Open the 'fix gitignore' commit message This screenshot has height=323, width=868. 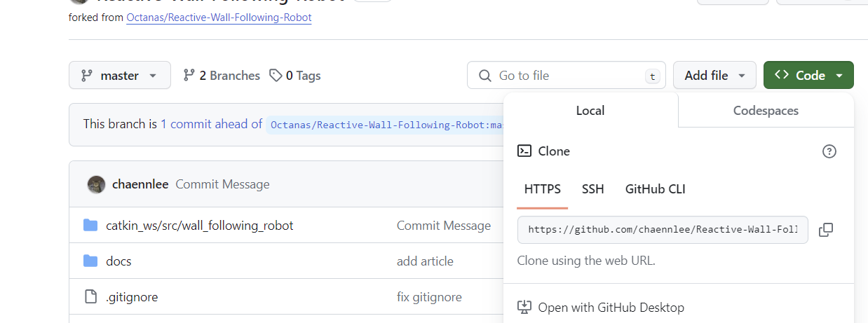429,297
